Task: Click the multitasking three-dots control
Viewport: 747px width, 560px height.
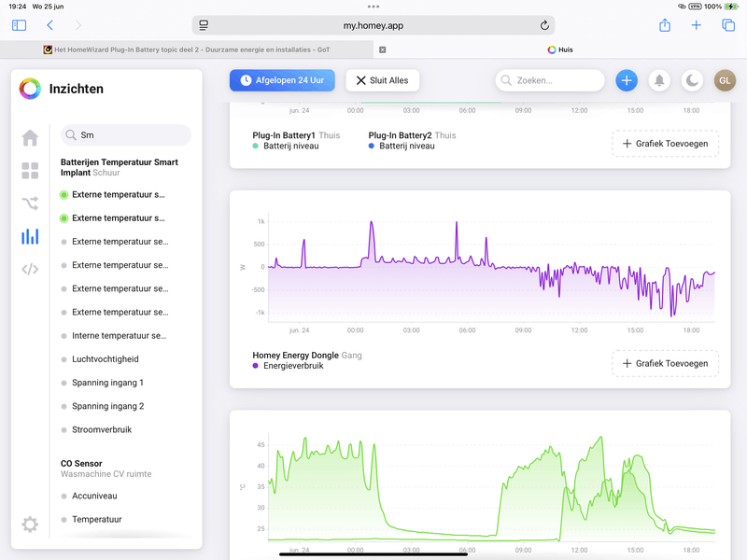Action: coord(373,7)
